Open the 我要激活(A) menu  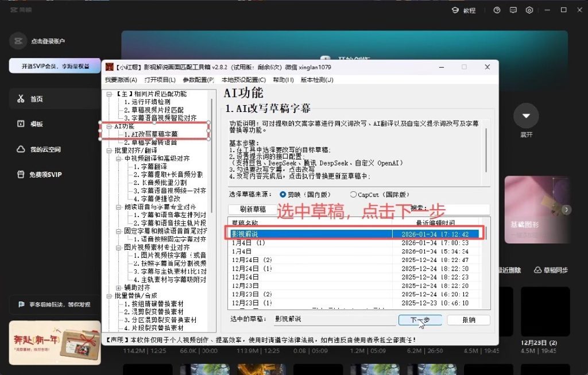click(121, 80)
